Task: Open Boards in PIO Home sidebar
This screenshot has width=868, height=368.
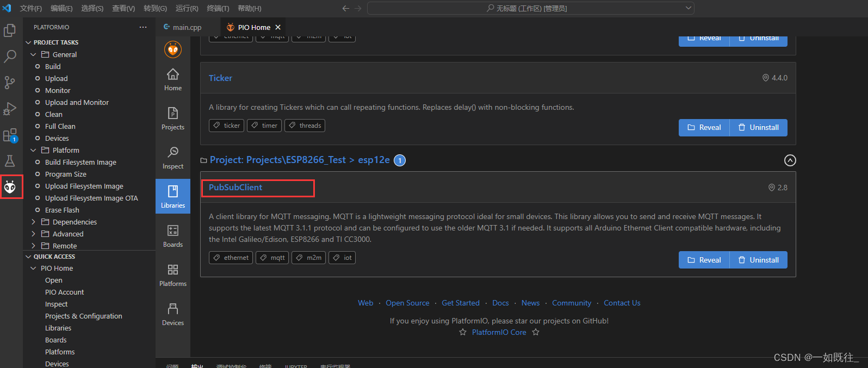Action: pos(173,236)
